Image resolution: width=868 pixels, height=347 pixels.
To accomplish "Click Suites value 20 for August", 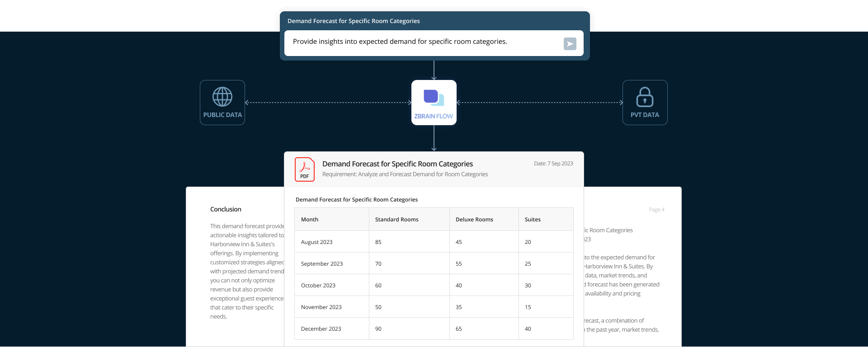I will [528, 242].
